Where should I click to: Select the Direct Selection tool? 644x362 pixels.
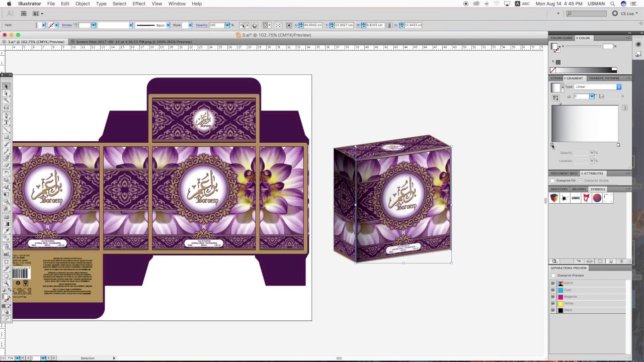tap(7, 94)
